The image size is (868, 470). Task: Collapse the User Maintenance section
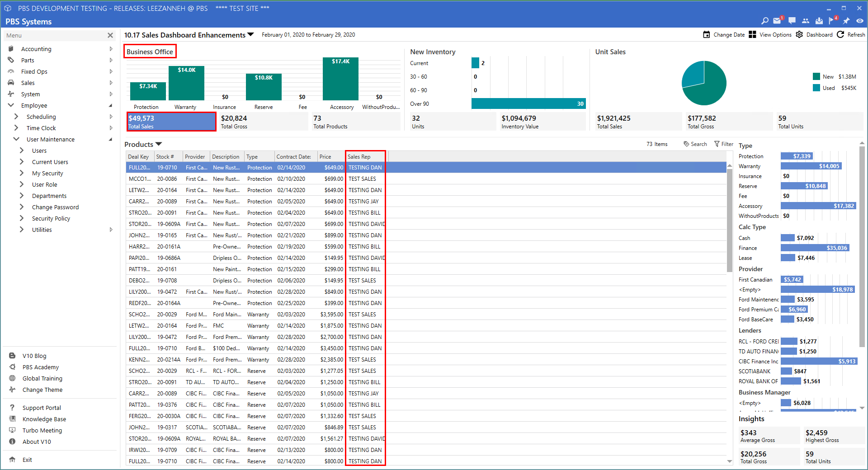17,139
